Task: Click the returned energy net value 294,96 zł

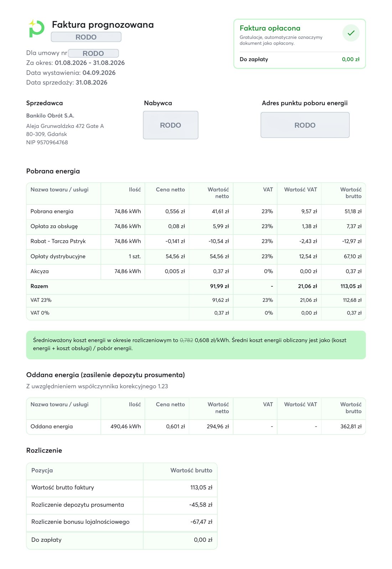Action: click(218, 426)
